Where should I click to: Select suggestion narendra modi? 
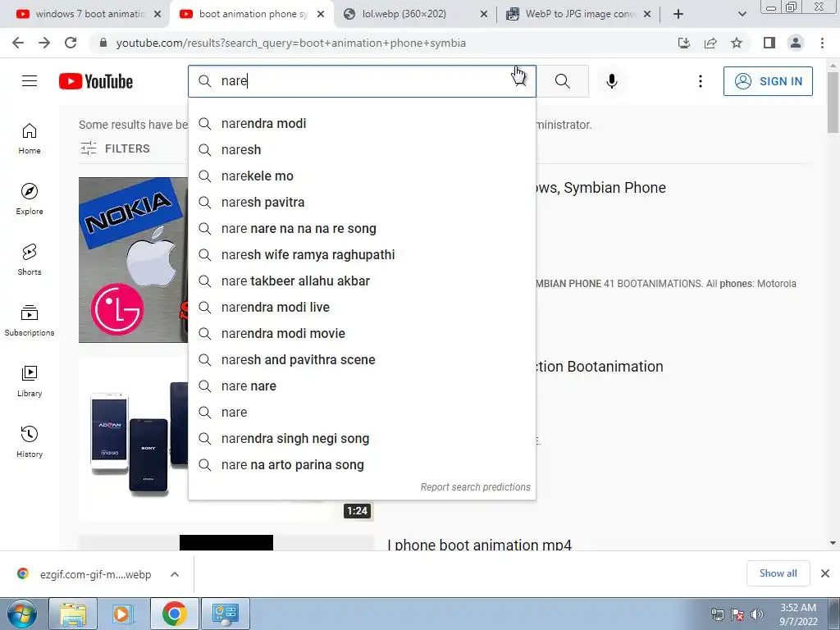(x=362, y=123)
